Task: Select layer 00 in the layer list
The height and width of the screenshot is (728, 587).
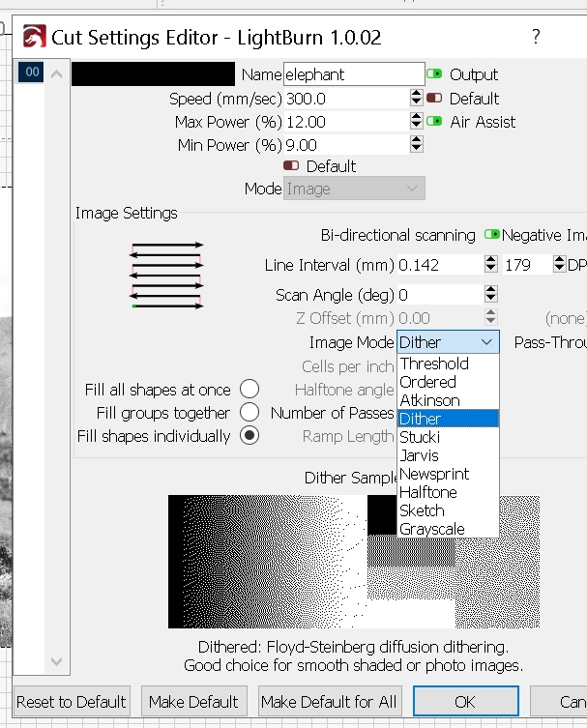Action: [x=32, y=72]
